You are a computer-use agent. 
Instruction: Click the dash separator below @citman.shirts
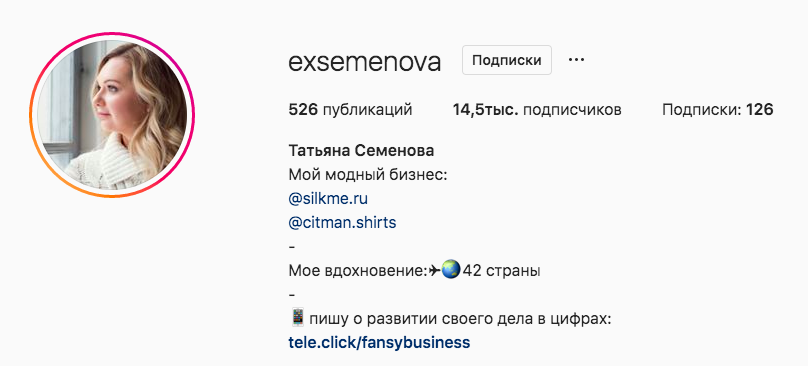[292, 247]
